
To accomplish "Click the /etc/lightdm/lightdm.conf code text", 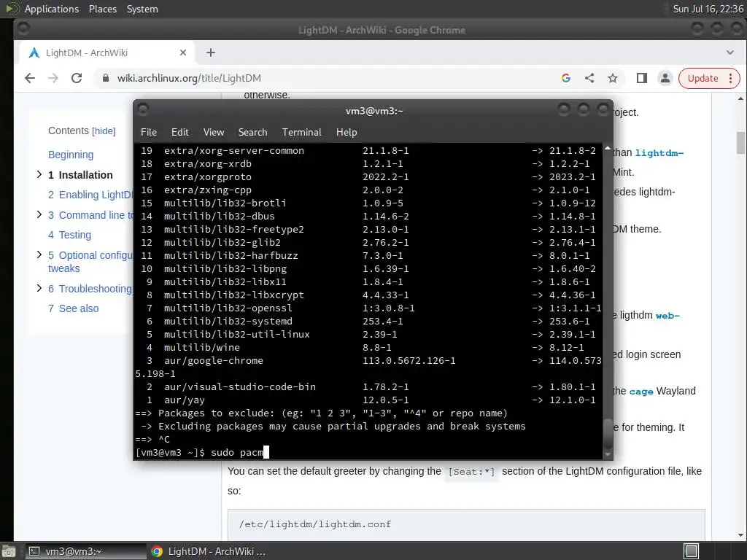I will 315,524.
